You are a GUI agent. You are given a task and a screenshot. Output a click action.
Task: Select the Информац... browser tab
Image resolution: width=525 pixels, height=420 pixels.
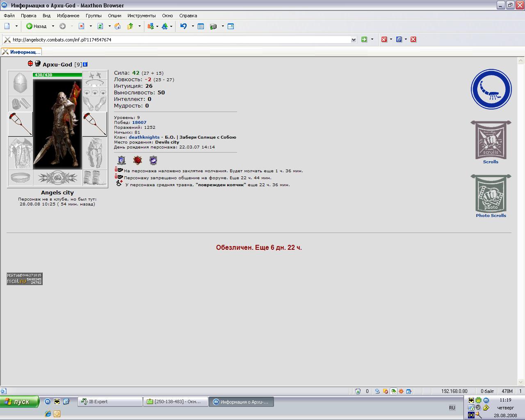[x=21, y=52]
